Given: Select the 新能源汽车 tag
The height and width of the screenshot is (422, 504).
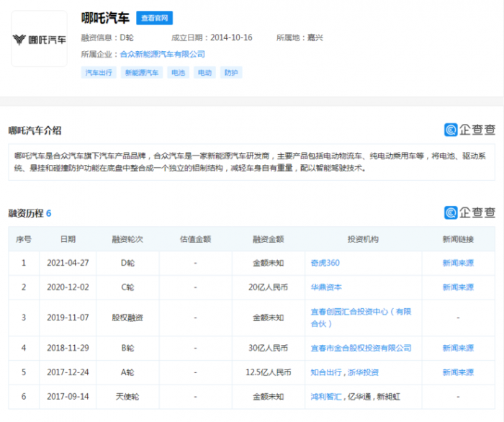Looking at the screenshot, I should pos(142,73).
